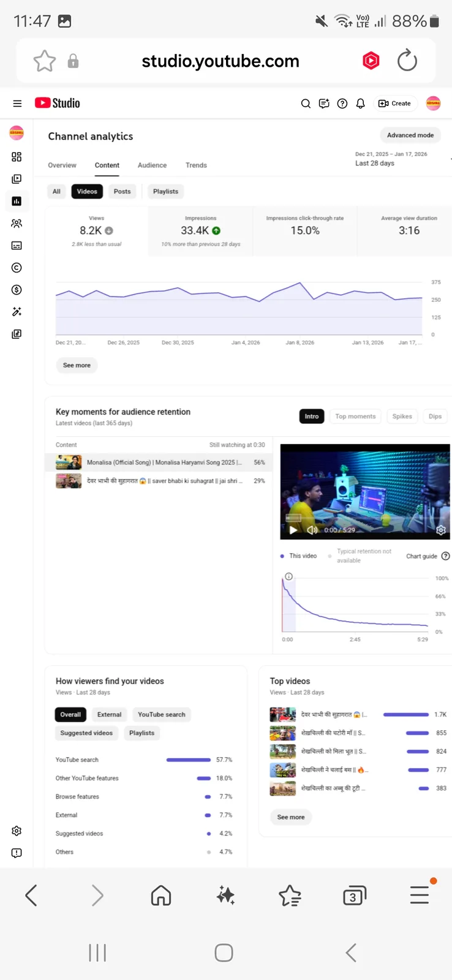Open Settings gear in the sidebar
452x980 pixels.
tap(17, 831)
